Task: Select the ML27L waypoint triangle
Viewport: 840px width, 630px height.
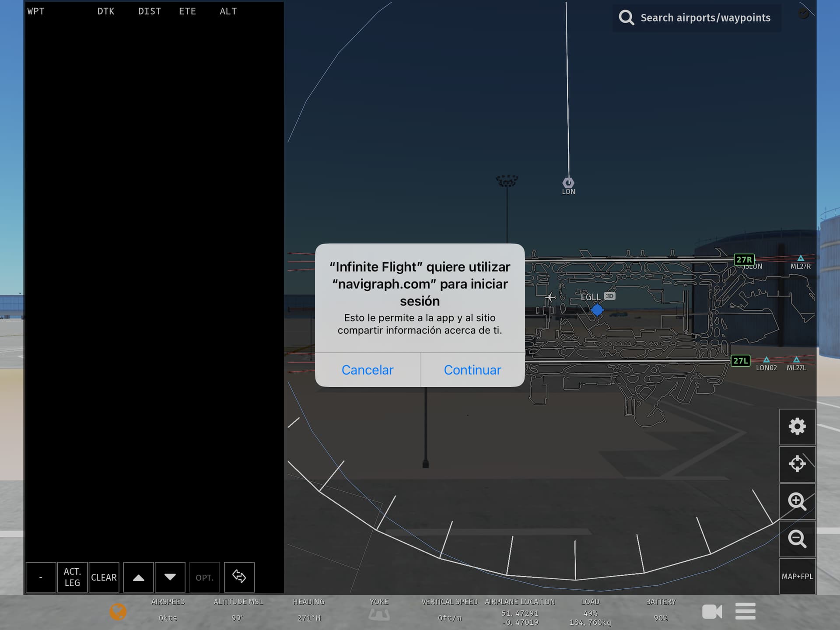Action: [796, 360]
